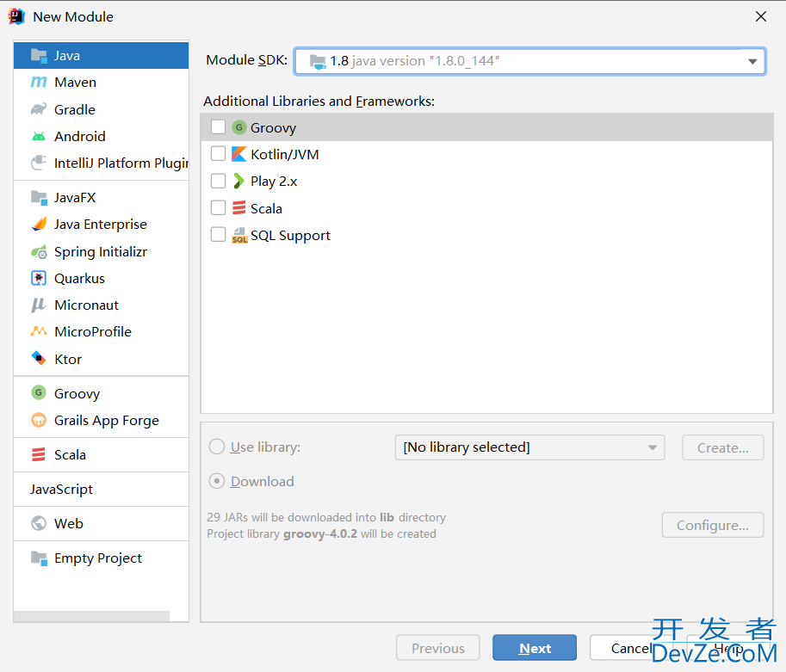This screenshot has height=672, width=786.
Task: Click the Play 2.x label text
Action: (274, 182)
